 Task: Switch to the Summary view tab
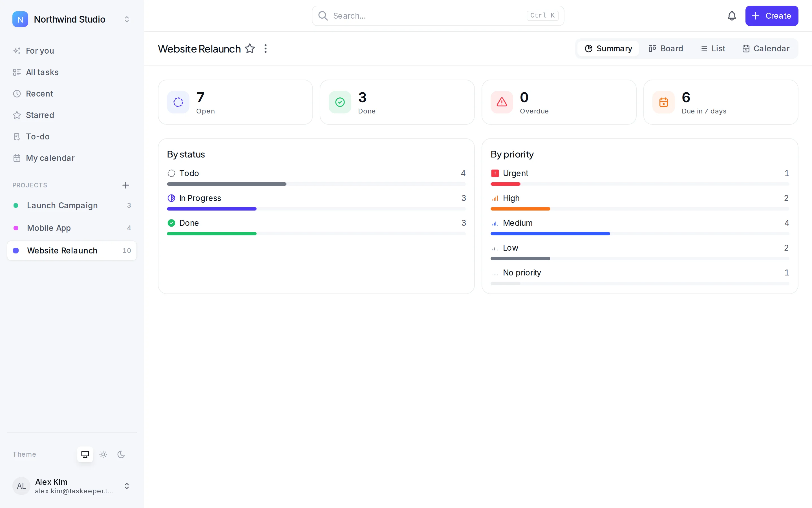coord(608,49)
